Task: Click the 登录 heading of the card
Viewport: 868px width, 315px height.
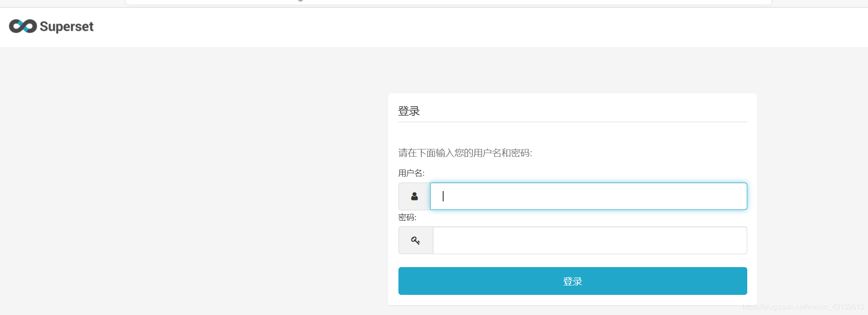Action: (x=409, y=111)
